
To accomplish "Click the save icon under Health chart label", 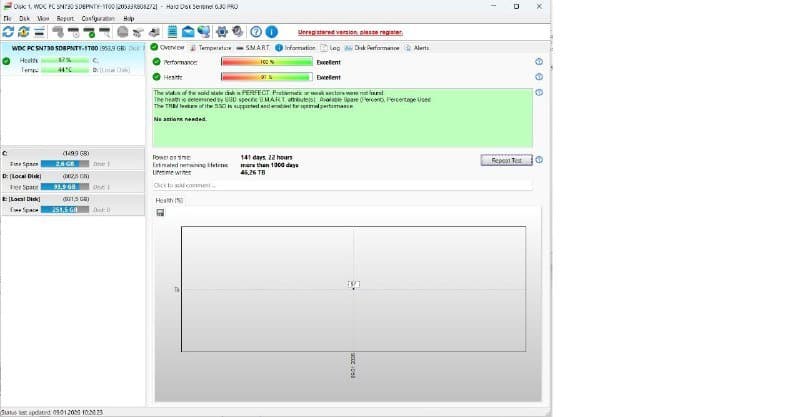I will coord(161,213).
